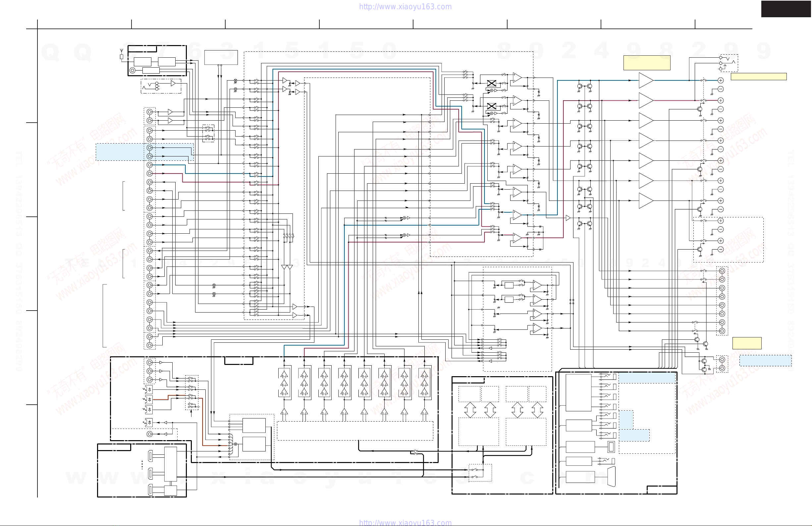Click the coaxial jack inside the tuner box

(x=133, y=70)
